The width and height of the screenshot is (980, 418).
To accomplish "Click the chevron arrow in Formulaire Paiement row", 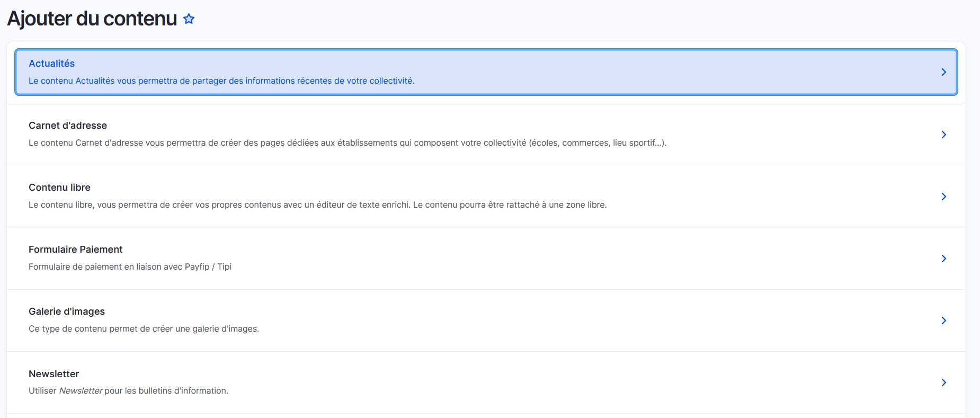I will pos(943,259).
